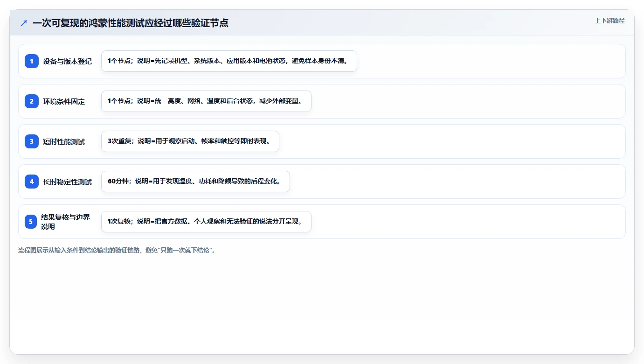Image resolution: width=644 pixels, height=364 pixels.
Task: Click the 上下游路径 label
Action: point(609,21)
